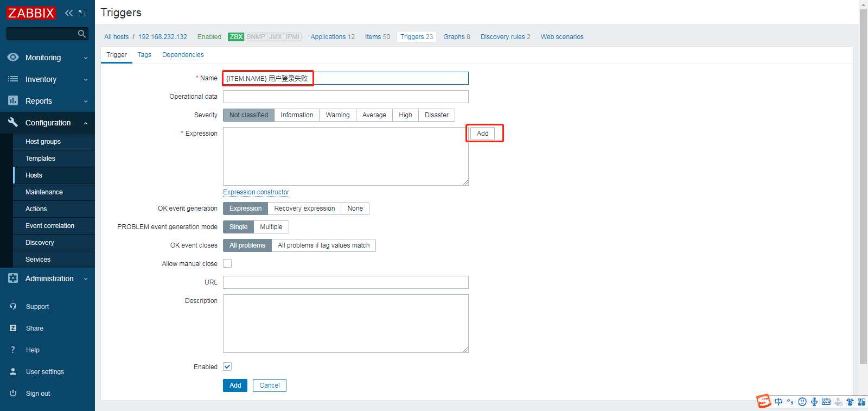Toggle the Allow manual close checkbox

227,263
